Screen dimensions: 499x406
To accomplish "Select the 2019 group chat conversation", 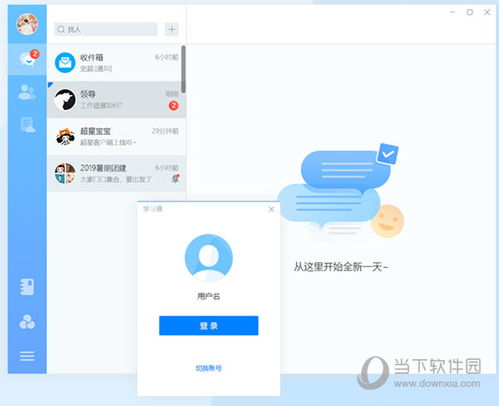I will click(x=116, y=173).
